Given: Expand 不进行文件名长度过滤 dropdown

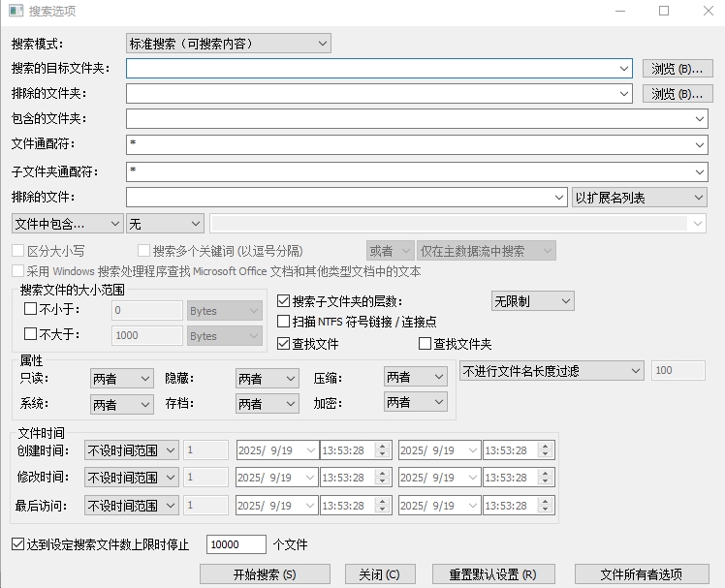Looking at the screenshot, I should tap(552, 371).
